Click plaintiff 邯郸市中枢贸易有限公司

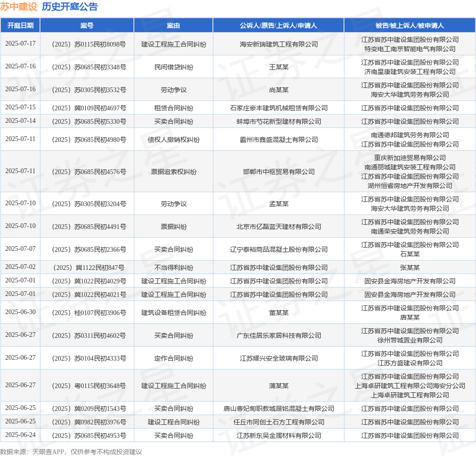(279, 172)
